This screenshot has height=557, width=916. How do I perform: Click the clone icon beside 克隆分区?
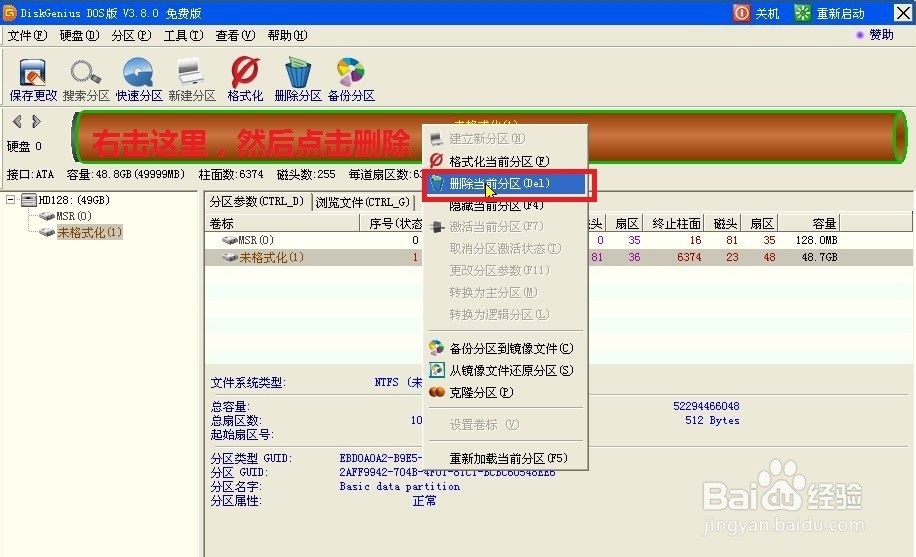click(436, 392)
